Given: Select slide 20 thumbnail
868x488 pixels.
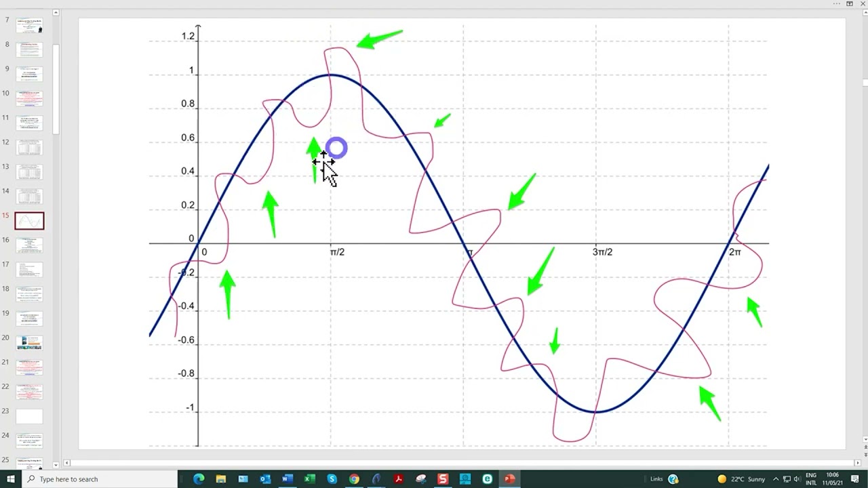Looking at the screenshot, I should pyautogui.click(x=29, y=343).
